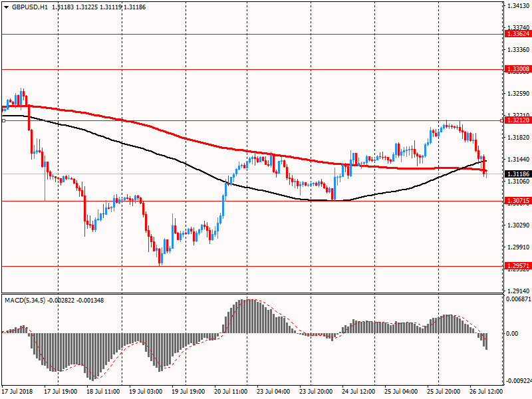Select the 1.32120 red price level label
Viewport: 532px width, 399px height.
(518, 120)
